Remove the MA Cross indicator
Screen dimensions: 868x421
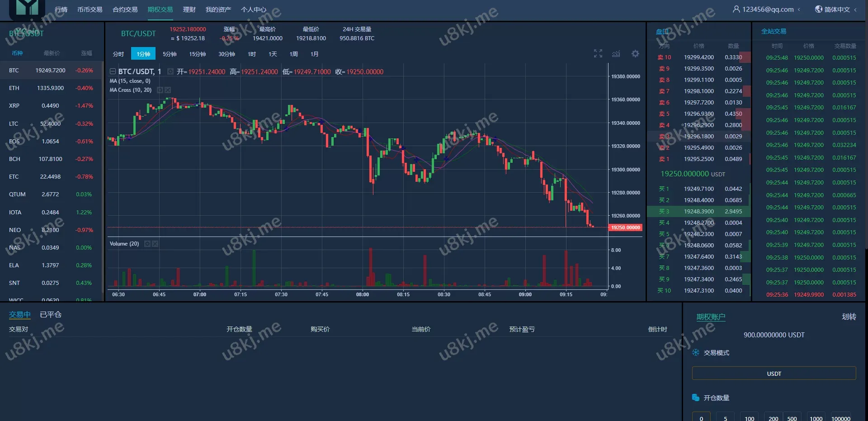168,90
